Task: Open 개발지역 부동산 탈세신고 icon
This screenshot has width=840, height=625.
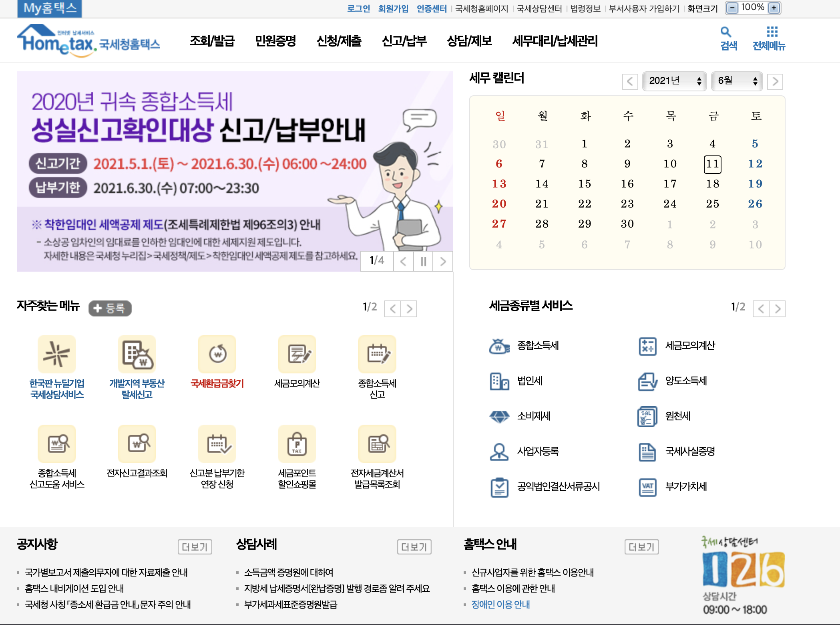Action: (137, 354)
